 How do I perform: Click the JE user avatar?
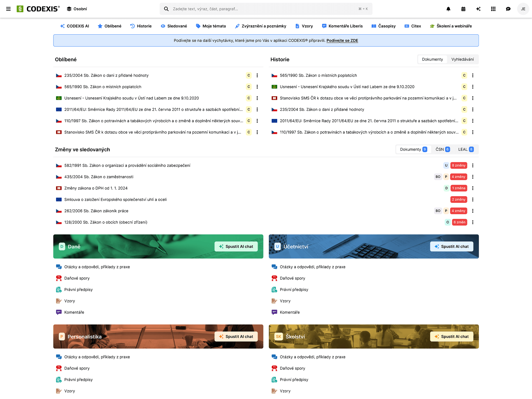click(523, 9)
